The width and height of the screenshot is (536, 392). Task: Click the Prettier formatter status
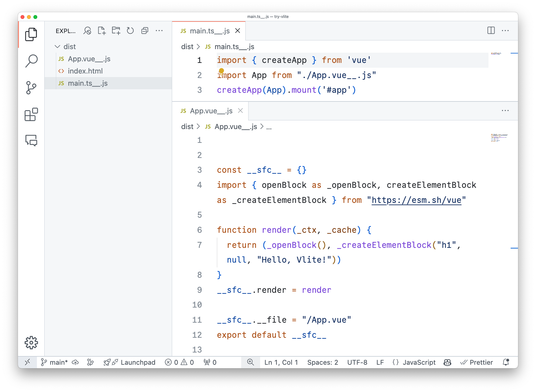pyautogui.click(x=477, y=362)
